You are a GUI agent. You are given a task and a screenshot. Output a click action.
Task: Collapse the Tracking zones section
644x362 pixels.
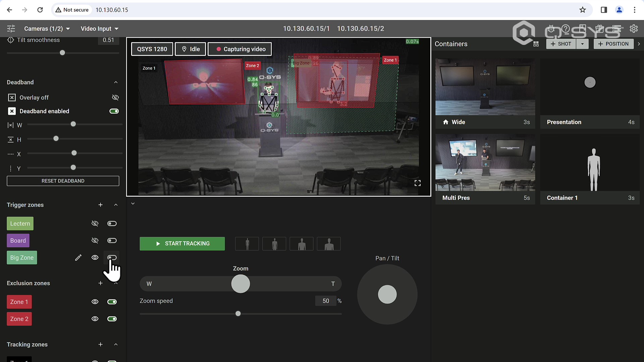pos(116,345)
